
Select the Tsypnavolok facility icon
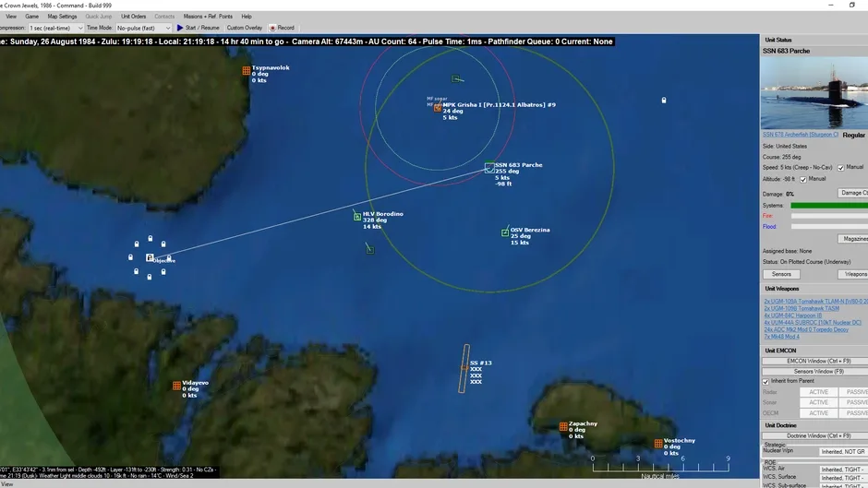click(x=246, y=71)
